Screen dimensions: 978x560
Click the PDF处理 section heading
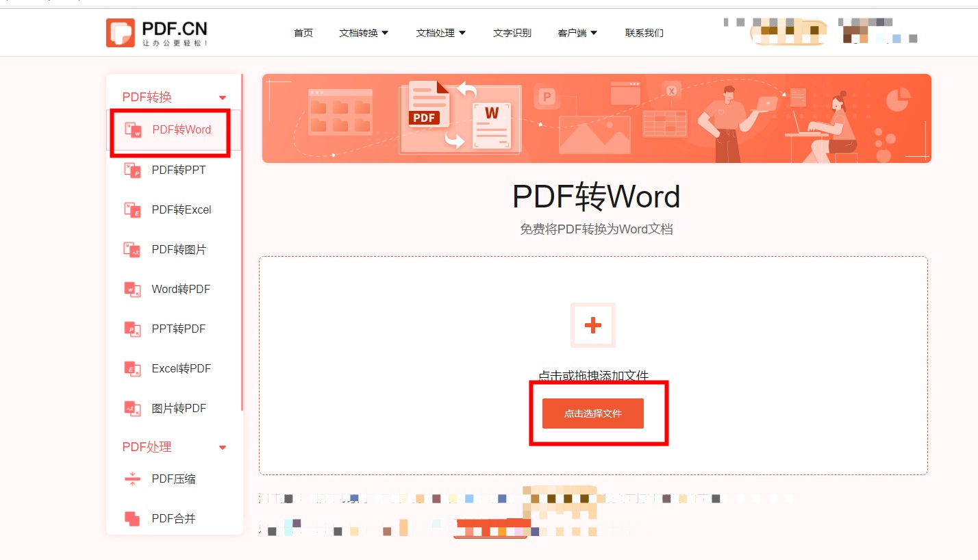point(147,447)
